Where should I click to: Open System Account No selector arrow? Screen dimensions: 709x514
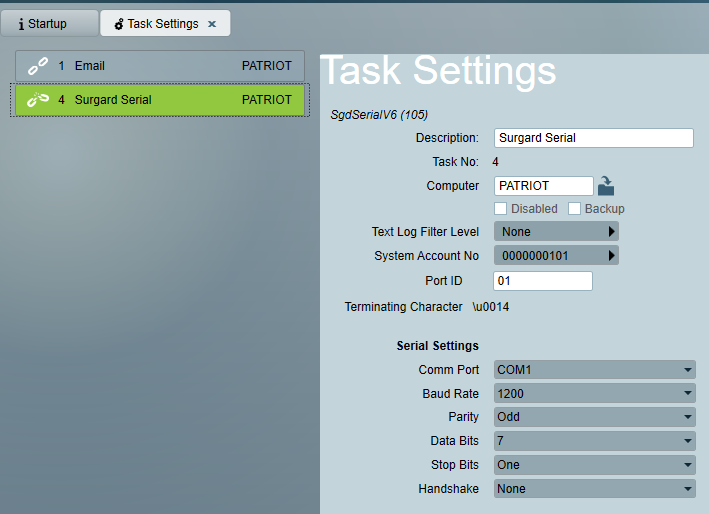(611, 255)
